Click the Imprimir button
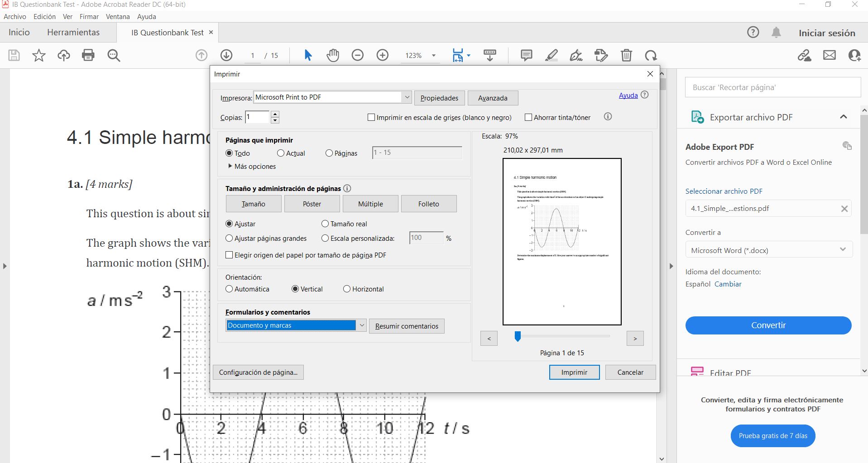868x463 pixels. [x=574, y=372]
